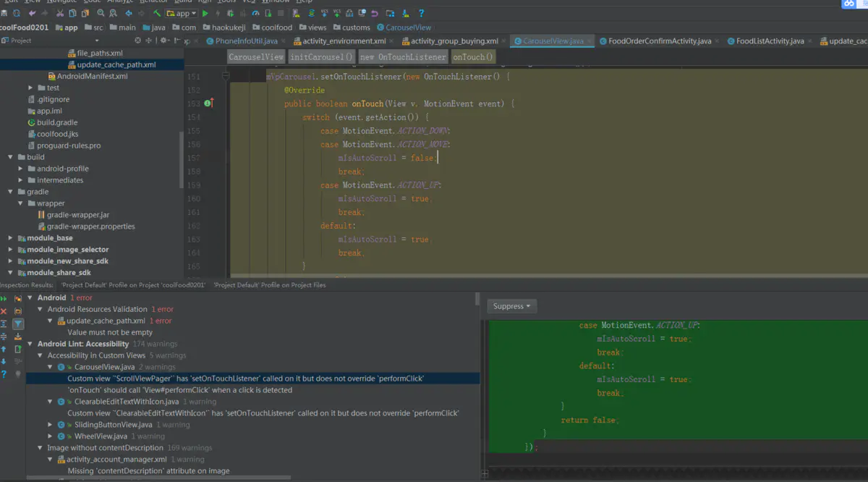The image size is (868, 482).
Task: Click Expand All in the inspection panel
Action: tap(4, 324)
